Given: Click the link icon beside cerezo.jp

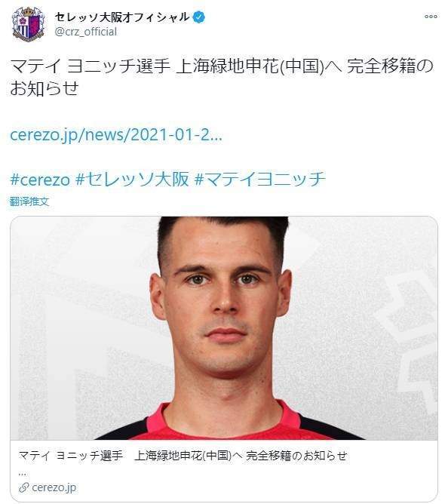Looking at the screenshot, I should (24, 487).
